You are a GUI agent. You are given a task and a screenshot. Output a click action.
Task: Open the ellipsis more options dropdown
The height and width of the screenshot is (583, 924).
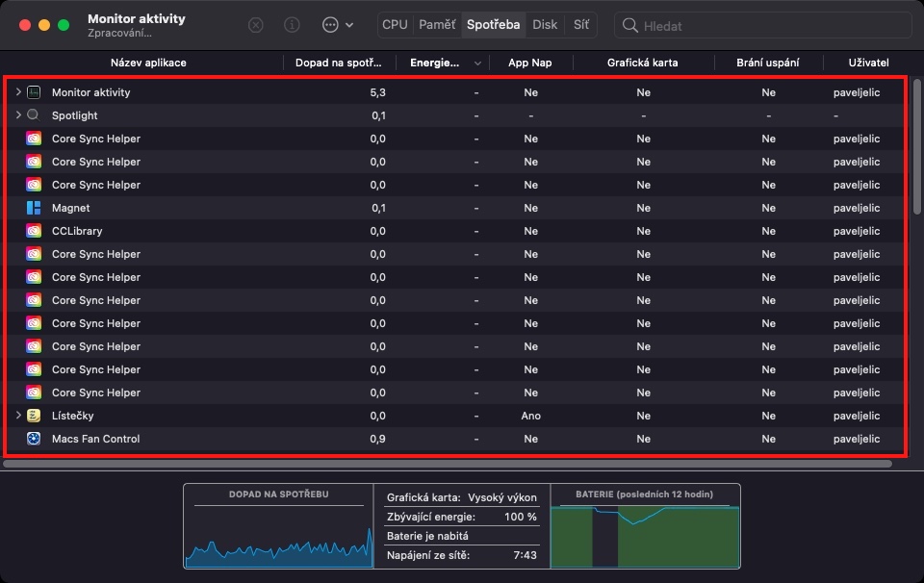pos(338,25)
